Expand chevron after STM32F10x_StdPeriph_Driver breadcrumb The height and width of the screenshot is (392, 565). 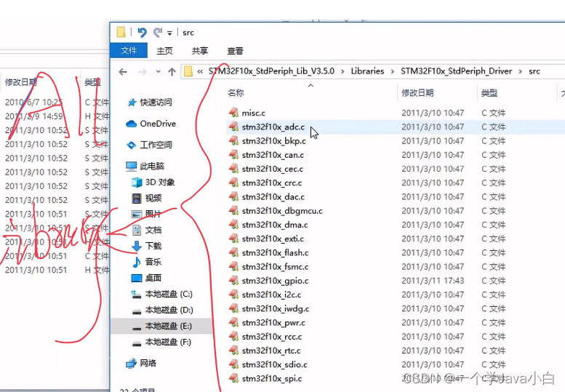point(521,72)
